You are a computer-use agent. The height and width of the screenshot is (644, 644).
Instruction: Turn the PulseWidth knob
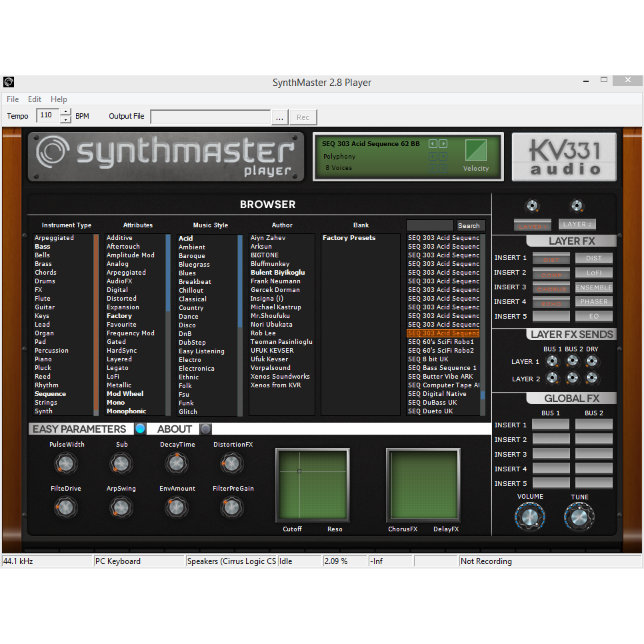(66, 463)
